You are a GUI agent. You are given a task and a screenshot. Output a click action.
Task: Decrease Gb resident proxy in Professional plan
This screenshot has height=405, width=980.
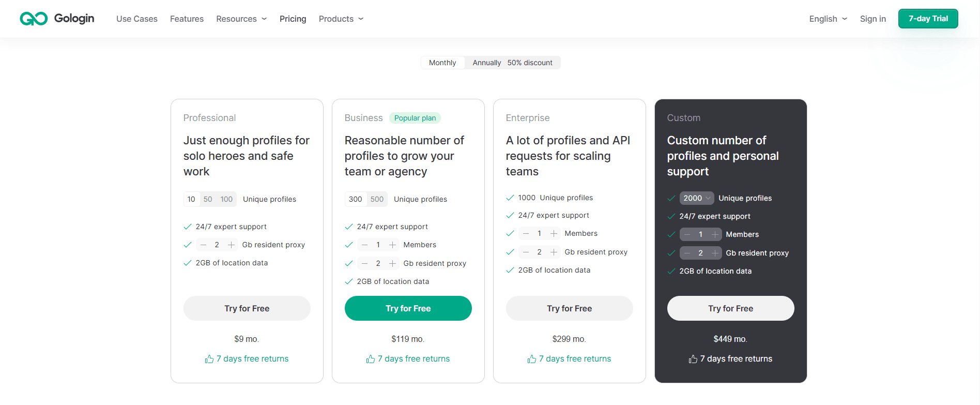[203, 245]
